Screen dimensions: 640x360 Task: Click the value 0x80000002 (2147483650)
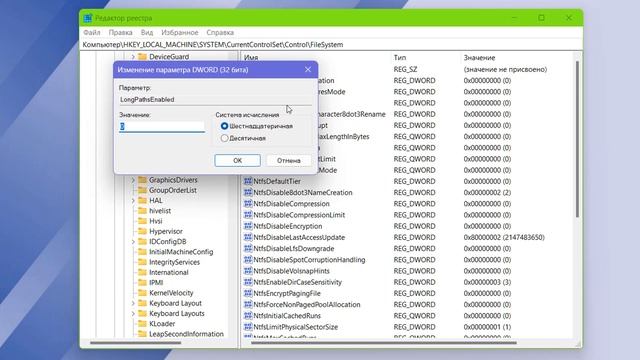point(504,237)
